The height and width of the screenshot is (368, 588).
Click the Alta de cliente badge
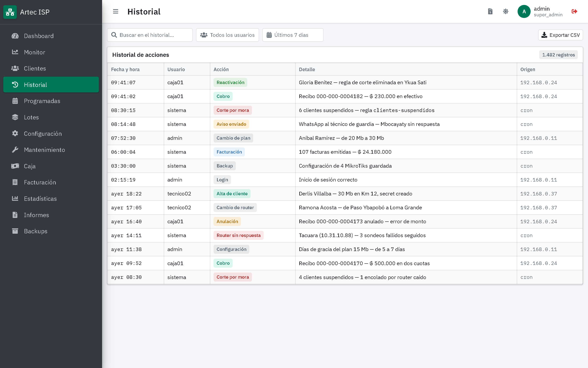[x=232, y=194]
